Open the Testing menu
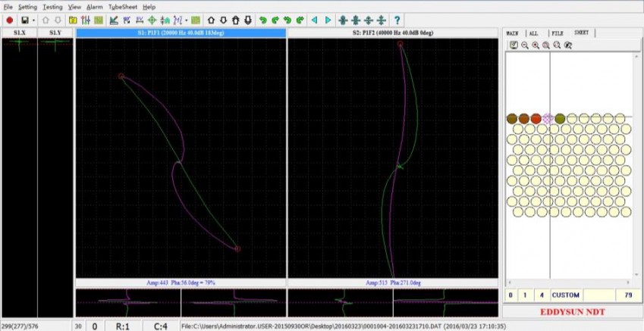Image resolution: width=644 pixels, height=331 pixels. point(52,6)
